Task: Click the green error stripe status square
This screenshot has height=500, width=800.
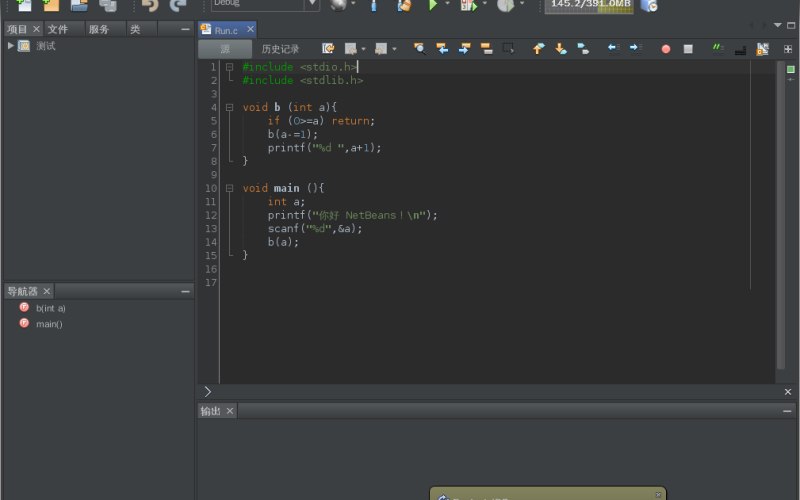Action: [x=790, y=69]
